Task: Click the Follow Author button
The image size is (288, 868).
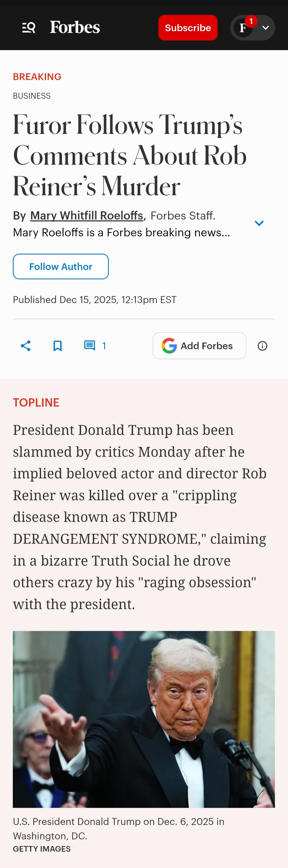Action: (61, 267)
